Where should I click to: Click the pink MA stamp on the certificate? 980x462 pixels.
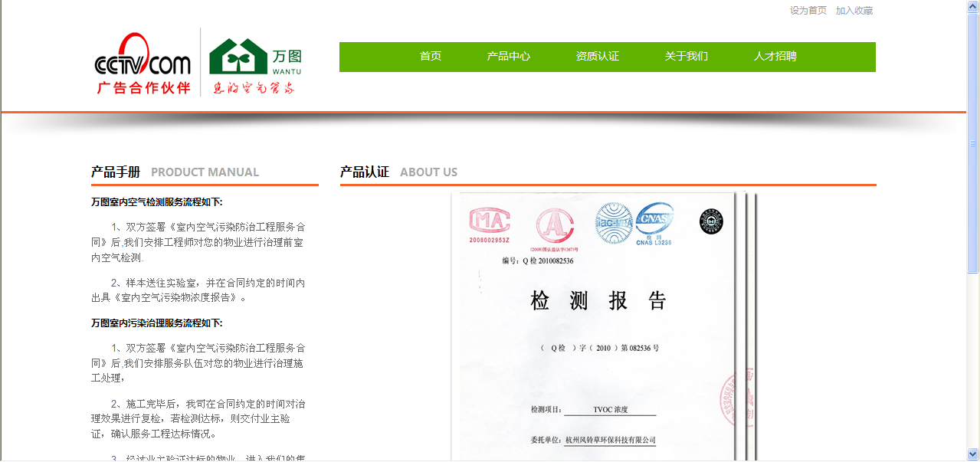[x=489, y=222]
